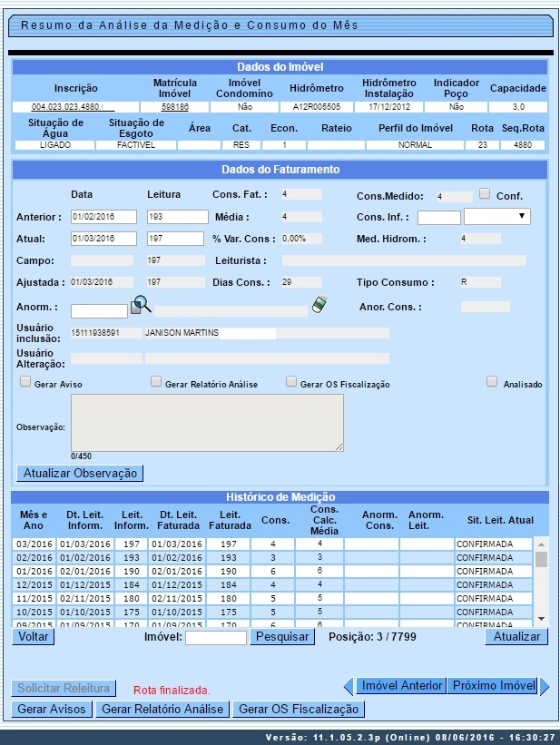
Task: Tick the Analisado checkbox
Action: click(x=492, y=382)
